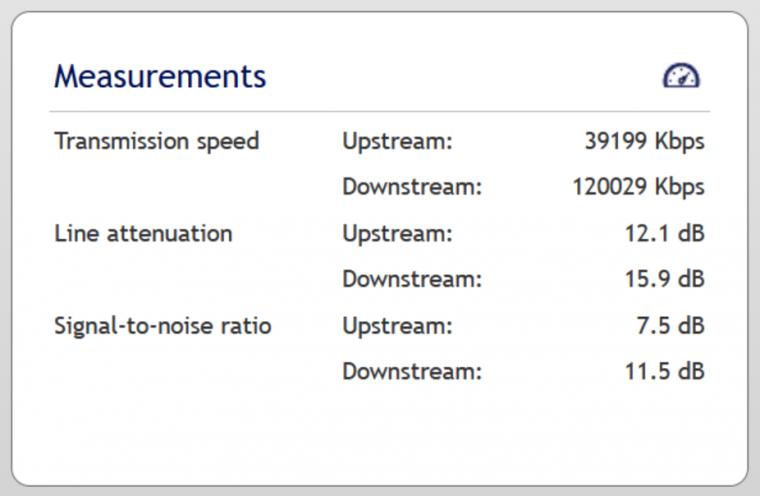Select the 39199 Kbps upstream speed value
Image resolution: width=760 pixels, height=496 pixels.
click(x=644, y=142)
